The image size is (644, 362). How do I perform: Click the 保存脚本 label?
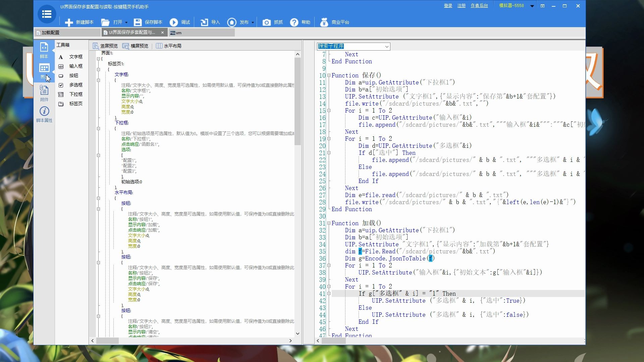pos(154,22)
